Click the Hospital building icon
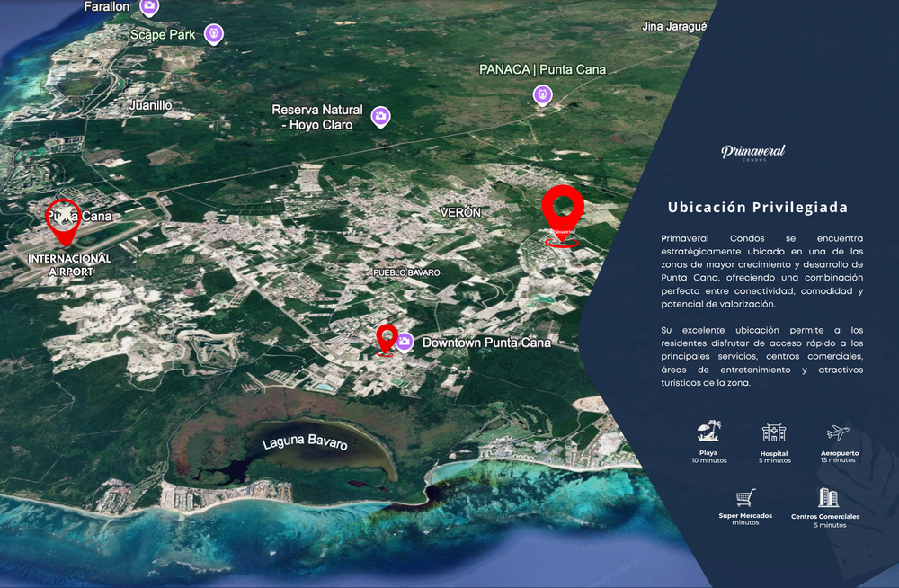The image size is (899, 588). click(774, 432)
